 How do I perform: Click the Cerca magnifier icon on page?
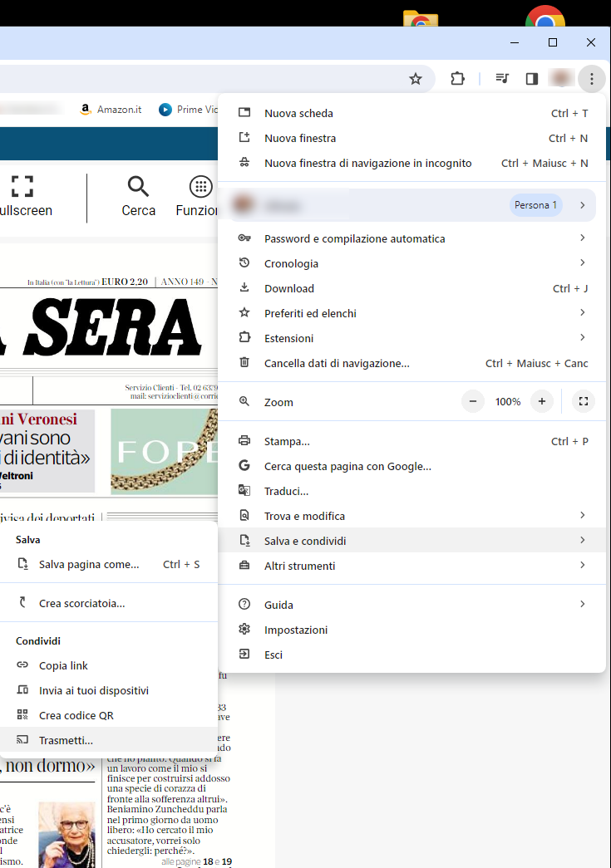[x=138, y=187]
